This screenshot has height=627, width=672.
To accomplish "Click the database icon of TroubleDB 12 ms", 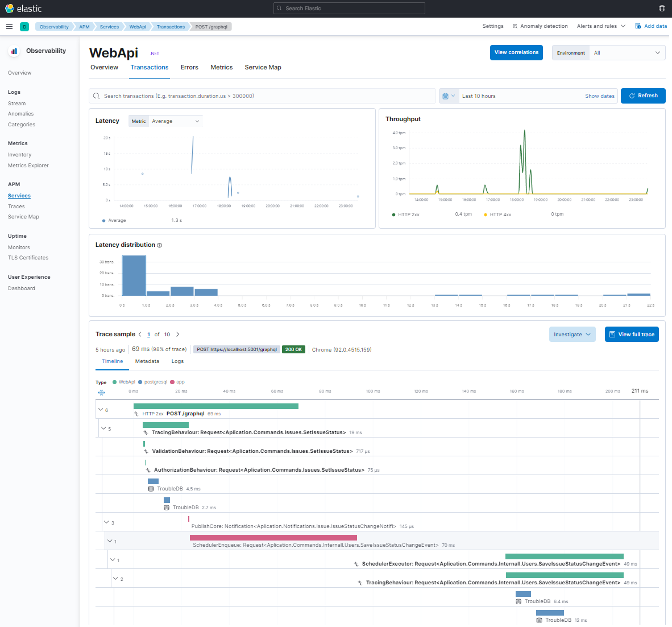I will click(x=539, y=621).
